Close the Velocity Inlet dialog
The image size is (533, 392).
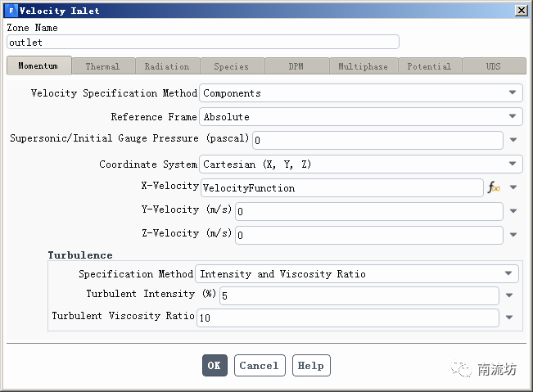pos(521,11)
